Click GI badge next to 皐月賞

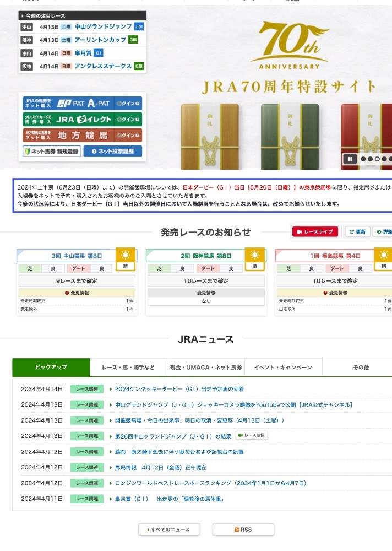(99, 53)
